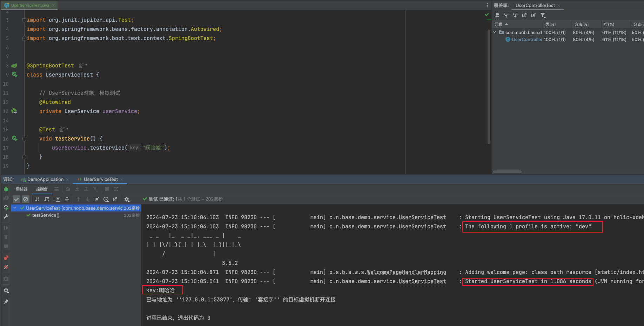Run testService from gutter icon line 16

[14, 138]
